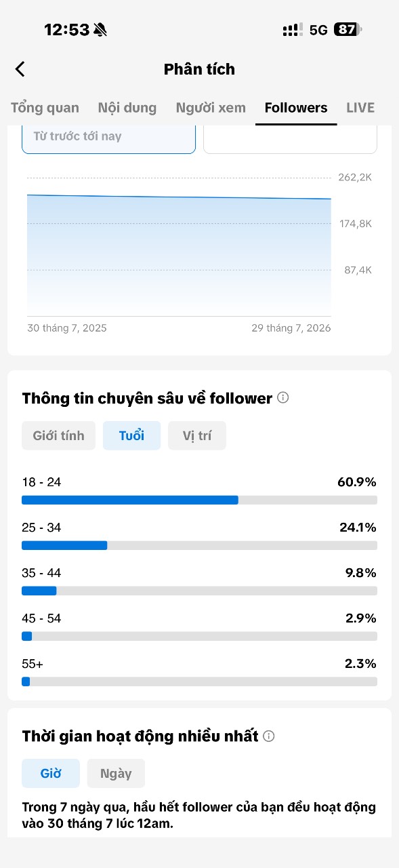Select the Tuổi filter chip
This screenshot has width=399, height=868.
coord(131,435)
